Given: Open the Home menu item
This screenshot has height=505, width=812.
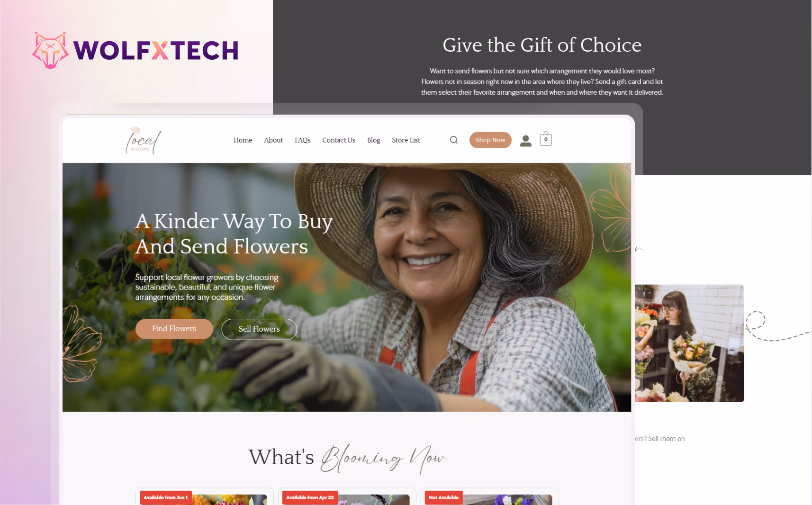Looking at the screenshot, I should pyautogui.click(x=243, y=140).
